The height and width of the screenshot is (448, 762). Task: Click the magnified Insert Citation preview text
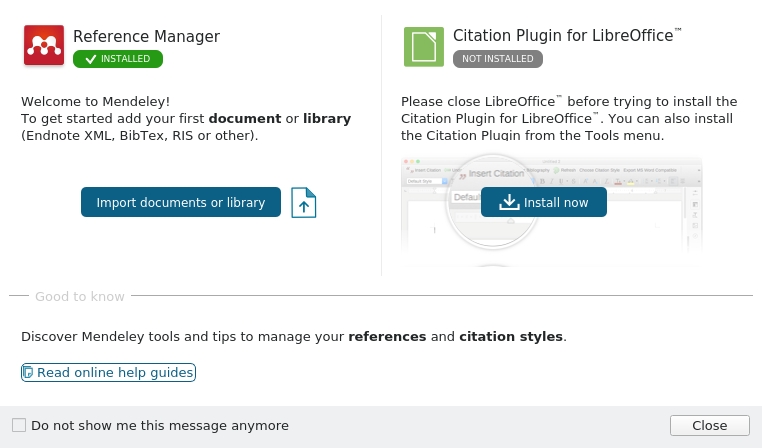point(495,173)
